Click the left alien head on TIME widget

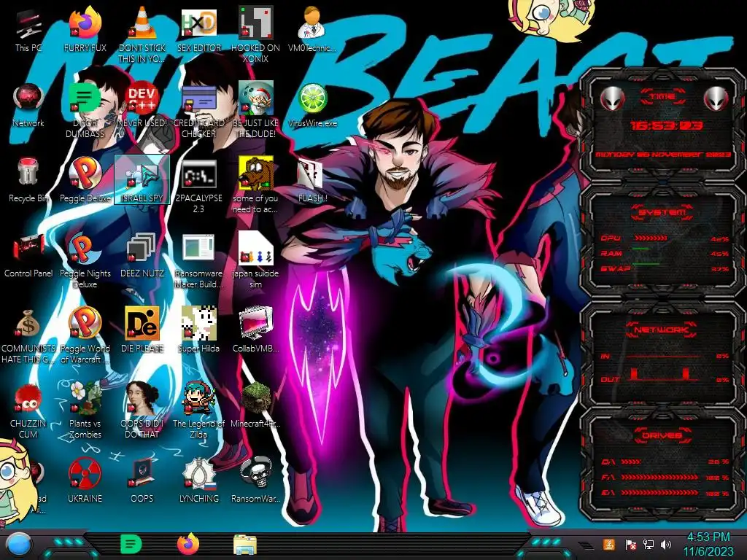point(612,98)
